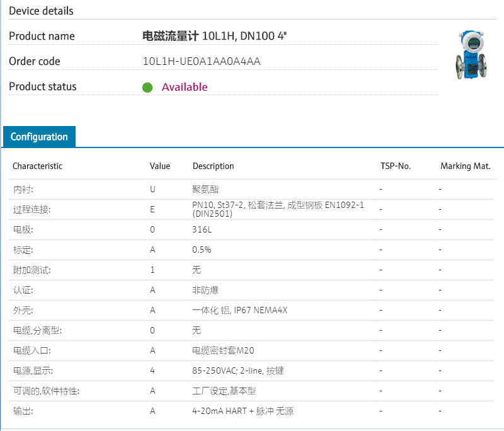Click the 316L electrode description
504x431 pixels.
(201, 229)
